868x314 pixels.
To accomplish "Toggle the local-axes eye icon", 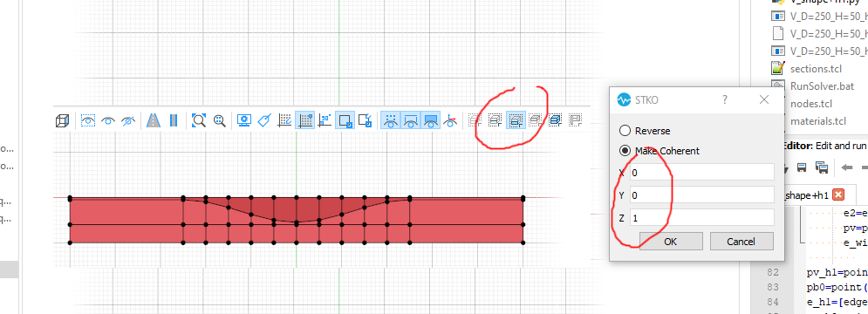I will click(451, 120).
